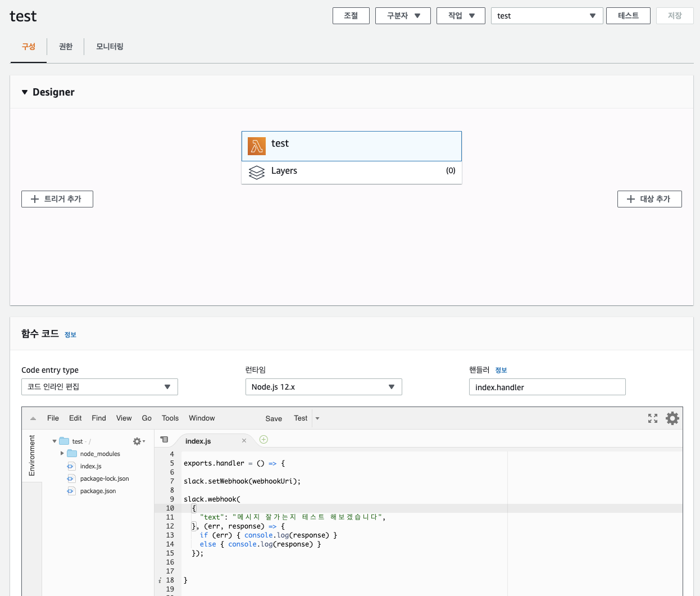Open the Test button dropdown arrow

[x=317, y=418]
